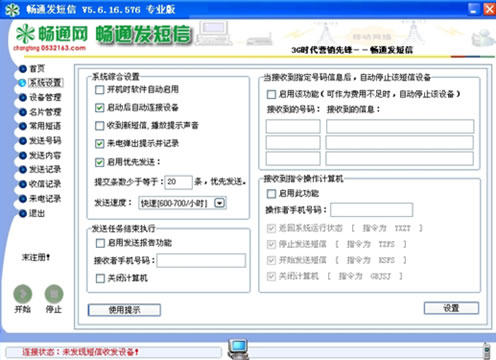
Task: Click 退出 to exit in sidebar
Action: click(37, 213)
